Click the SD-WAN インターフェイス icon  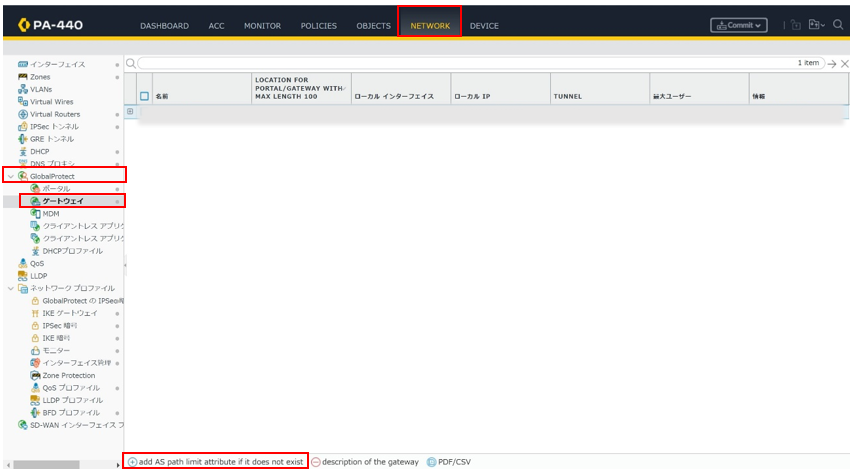[23, 425]
